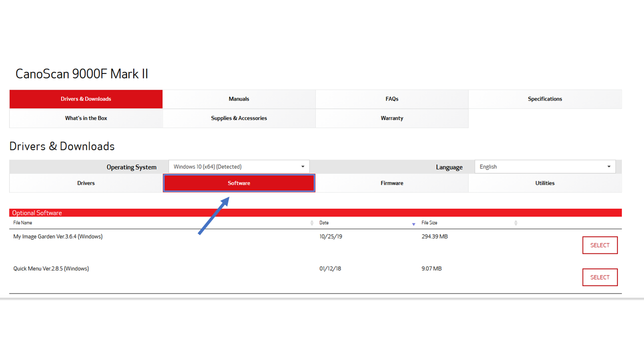The height and width of the screenshot is (362, 644).
Task: Click the date 01/12/18
Action: (x=330, y=268)
